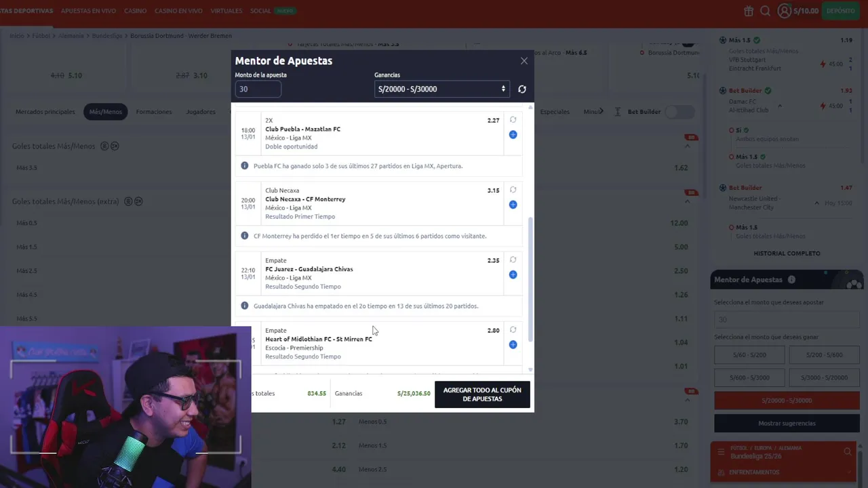Open Casino in top menu
This screenshot has height=488, width=868.
135,11
